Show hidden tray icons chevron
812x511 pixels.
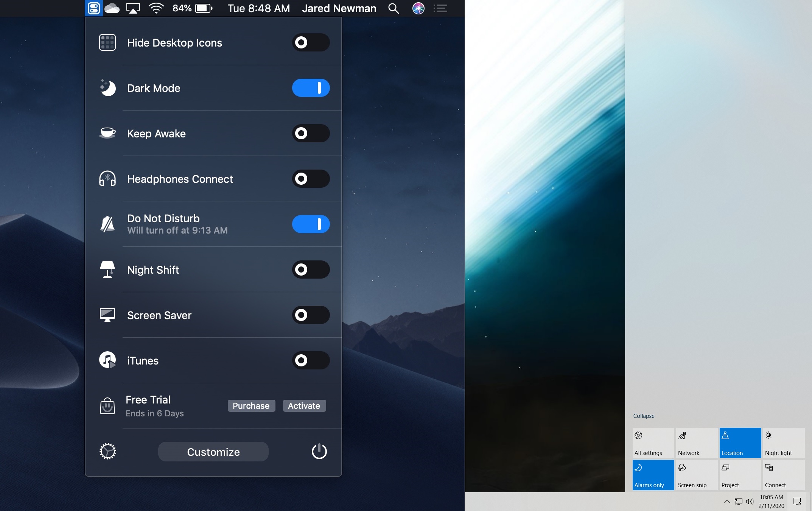727,502
